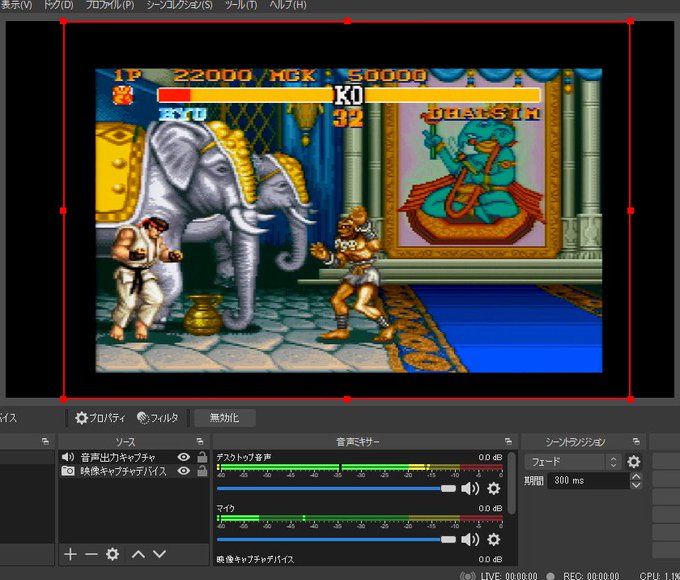Click the デスクトップ音声 mixer label

pyautogui.click(x=244, y=457)
